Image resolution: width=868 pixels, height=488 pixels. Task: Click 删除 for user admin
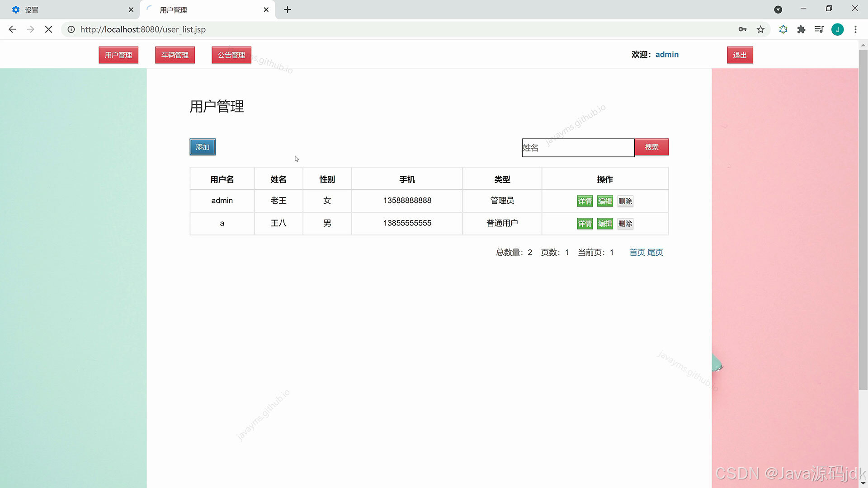click(625, 201)
